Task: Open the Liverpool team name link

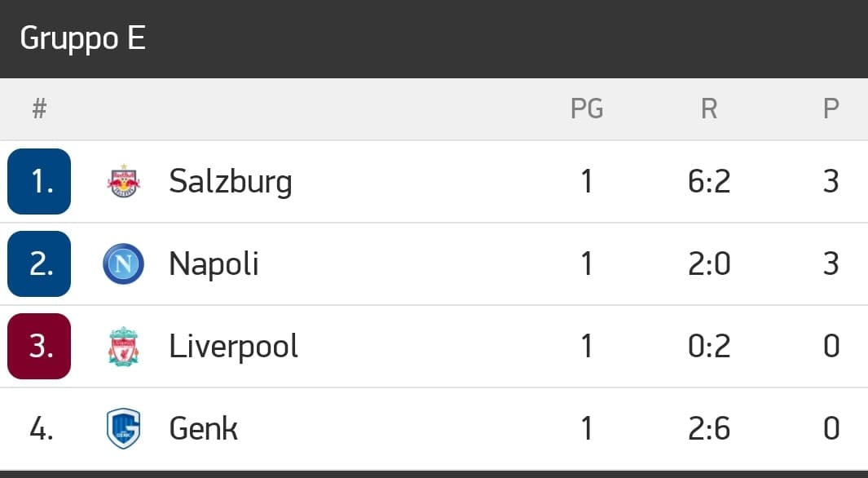Action: click(233, 347)
